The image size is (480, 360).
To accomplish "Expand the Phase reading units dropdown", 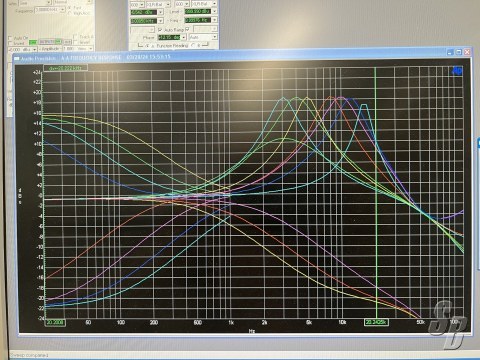I will pyautogui.click(x=183, y=37).
